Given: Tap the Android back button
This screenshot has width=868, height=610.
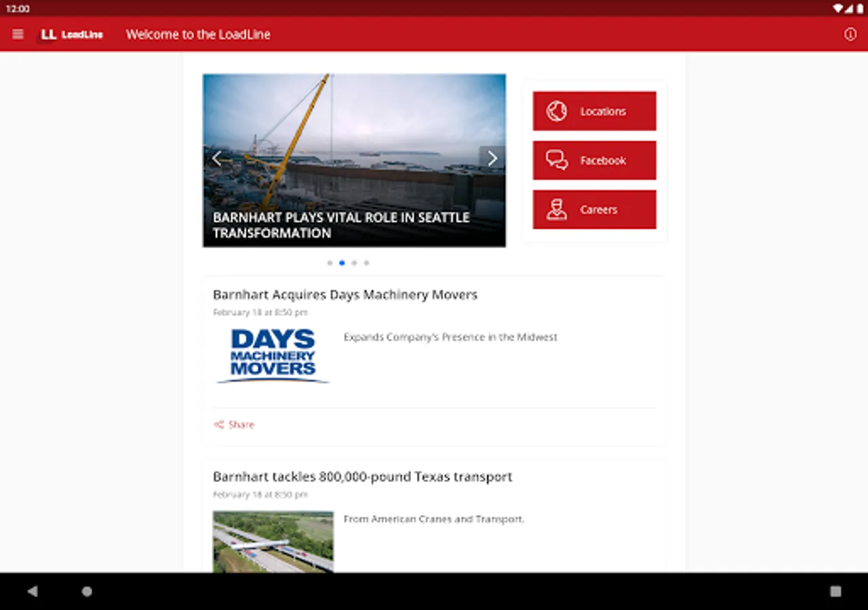Looking at the screenshot, I should click(x=33, y=591).
